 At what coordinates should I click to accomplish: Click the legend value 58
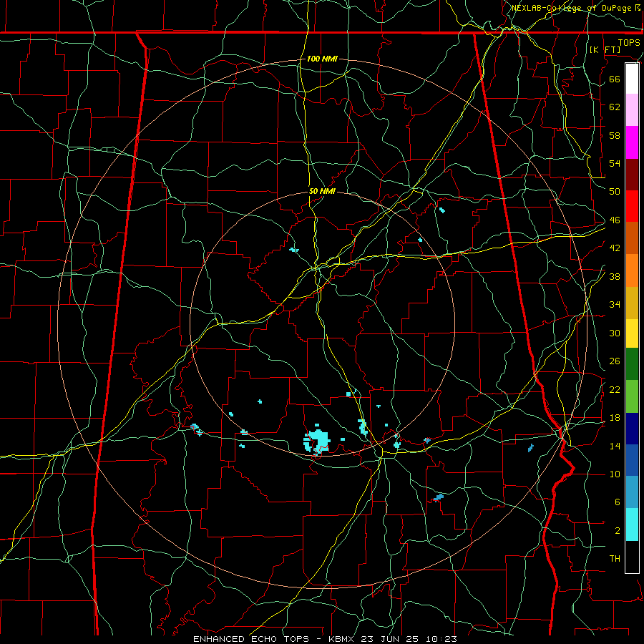pyautogui.click(x=615, y=135)
